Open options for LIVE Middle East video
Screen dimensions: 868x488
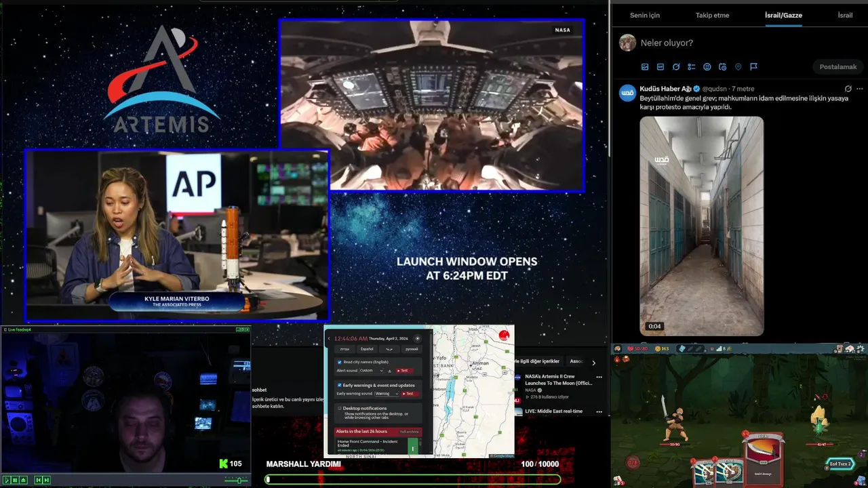click(x=599, y=411)
